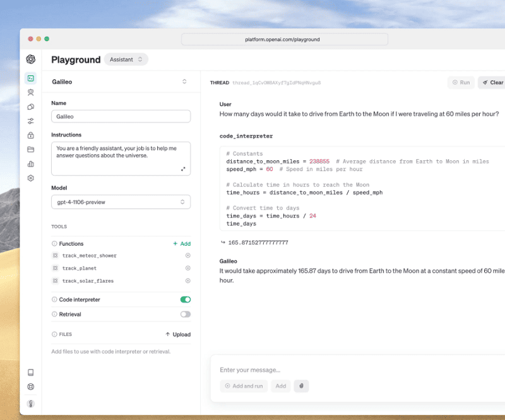The height and width of the screenshot is (420, 505).
Task: Click the 238855 value in code
Action: coord(319,161)
